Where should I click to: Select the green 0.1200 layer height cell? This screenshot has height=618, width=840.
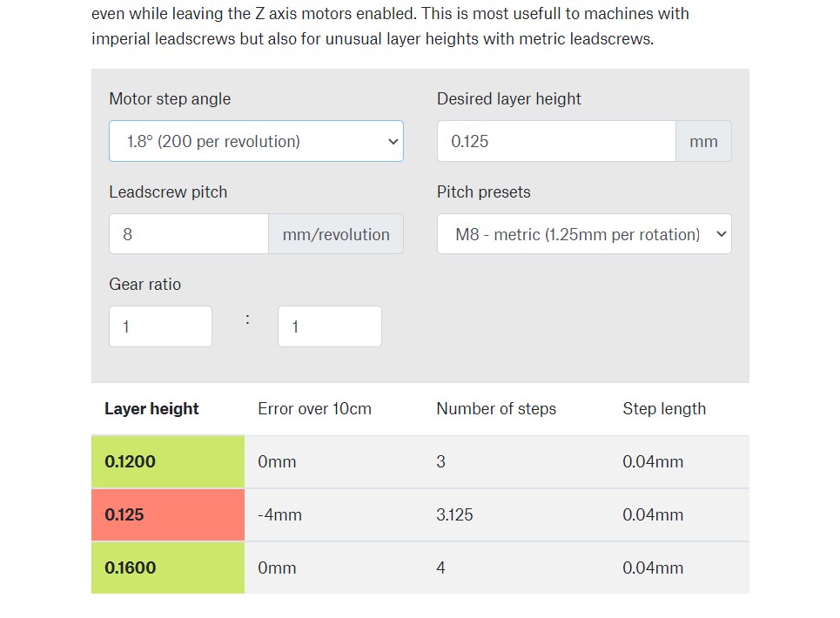(x=168, y=461)
